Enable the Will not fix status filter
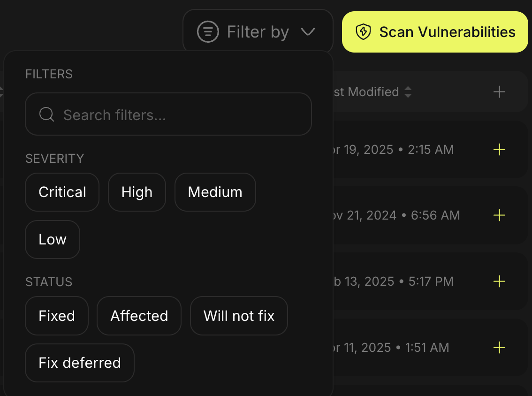Viewport: 532px width, 396px height. 239,316
